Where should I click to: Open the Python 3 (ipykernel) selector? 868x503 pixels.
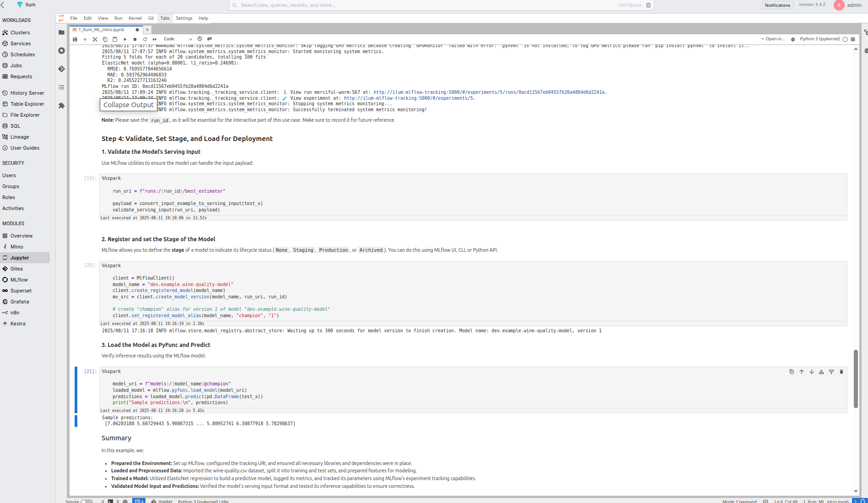(x=820, y=39)
